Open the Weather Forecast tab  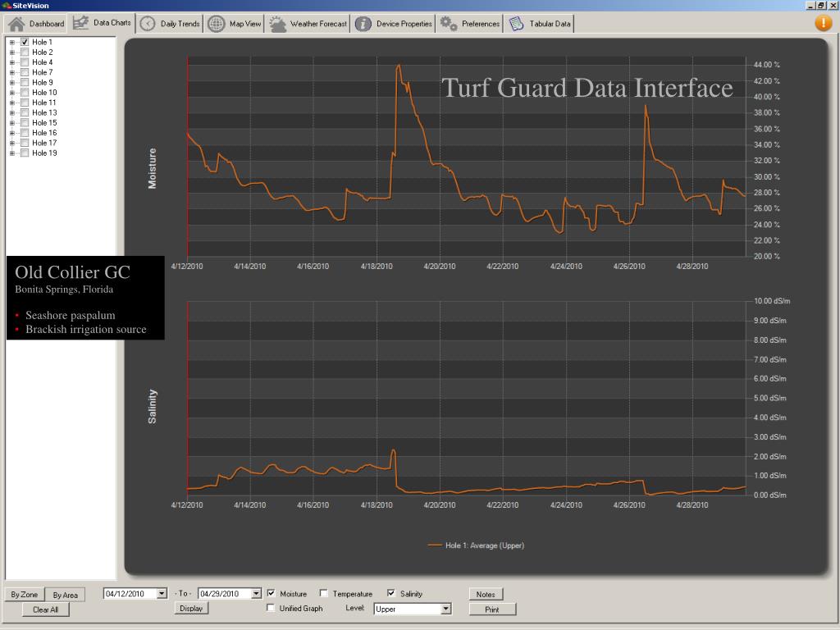coord(308,24)
